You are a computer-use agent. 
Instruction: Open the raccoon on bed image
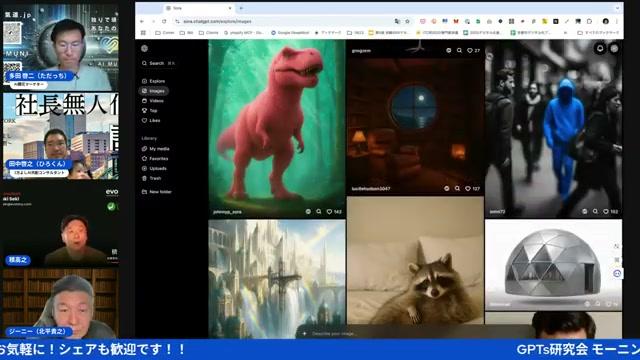[415, 260]
